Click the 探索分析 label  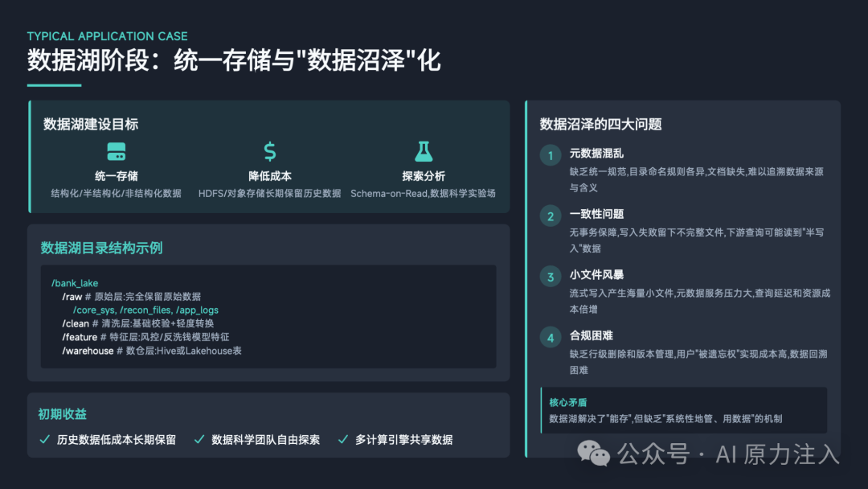pyautogui.click(x=424, y=176)
